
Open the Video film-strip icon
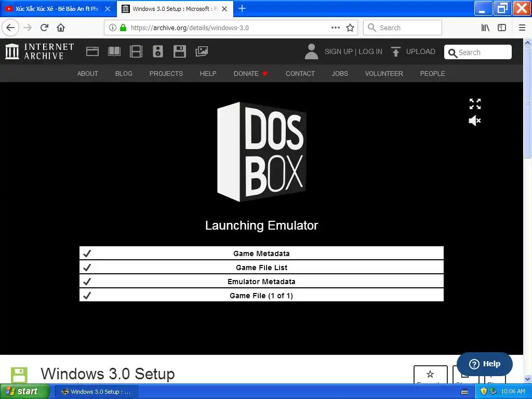(x=136, y=51)
